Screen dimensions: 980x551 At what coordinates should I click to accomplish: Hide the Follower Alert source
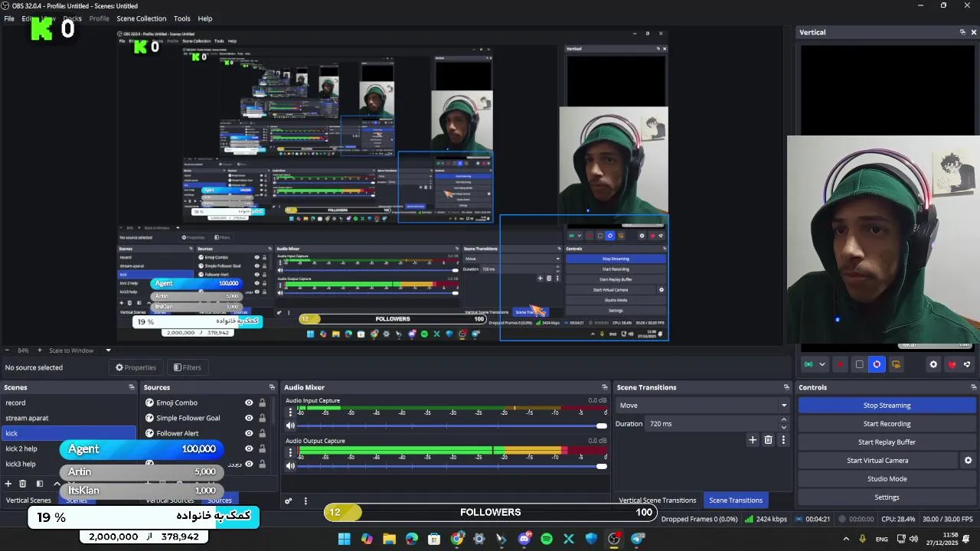point(249,433)
